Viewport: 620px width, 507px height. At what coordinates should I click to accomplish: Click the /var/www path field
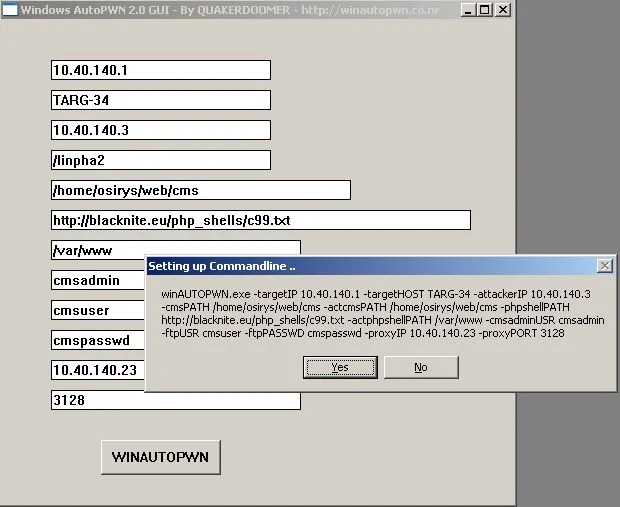point(176,248)
